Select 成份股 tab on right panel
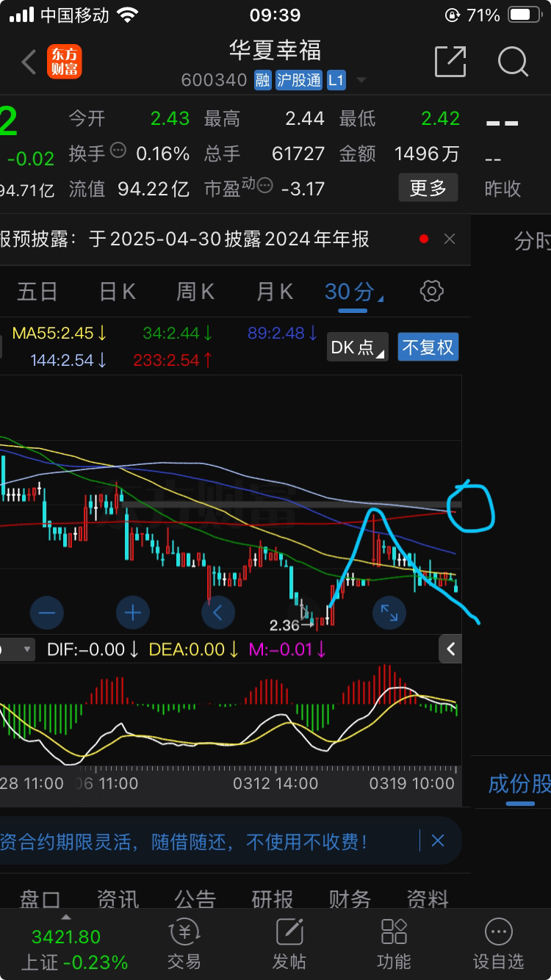The width and height of the screenshot is (551, 980). pyautogui.click(x=519, y=784)
